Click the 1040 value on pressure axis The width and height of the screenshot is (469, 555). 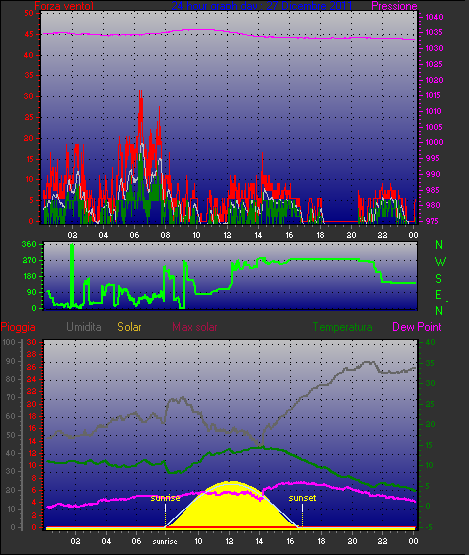(x=434, y=17)
